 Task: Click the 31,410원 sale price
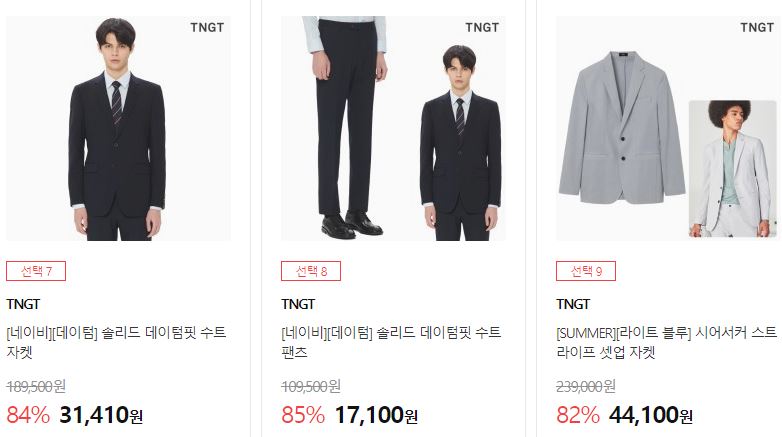pos(101,415)
